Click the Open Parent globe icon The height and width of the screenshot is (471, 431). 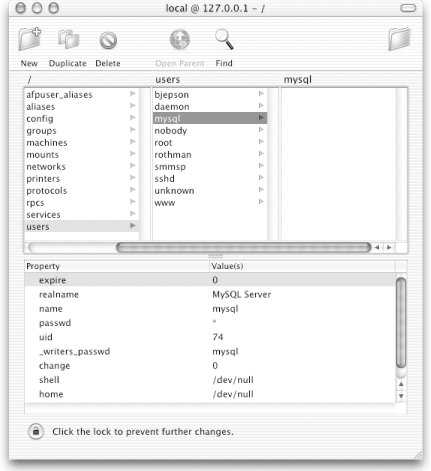click(x=180, y=39)
